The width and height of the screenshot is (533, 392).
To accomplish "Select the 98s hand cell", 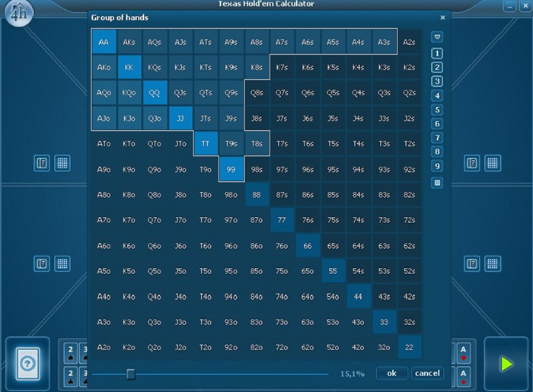I will pyautogui.click(x=257, y=169).
